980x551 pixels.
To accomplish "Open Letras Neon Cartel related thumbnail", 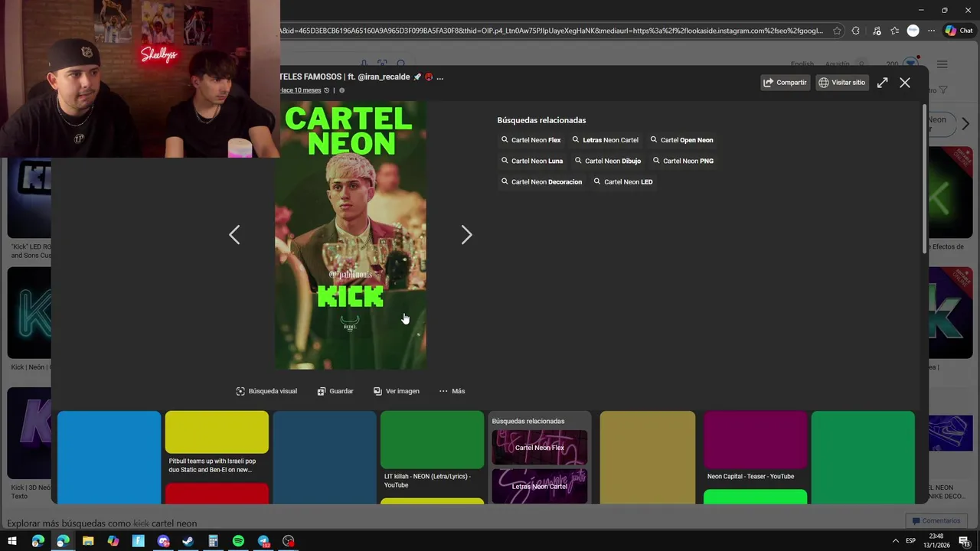I will coord(539,486).
